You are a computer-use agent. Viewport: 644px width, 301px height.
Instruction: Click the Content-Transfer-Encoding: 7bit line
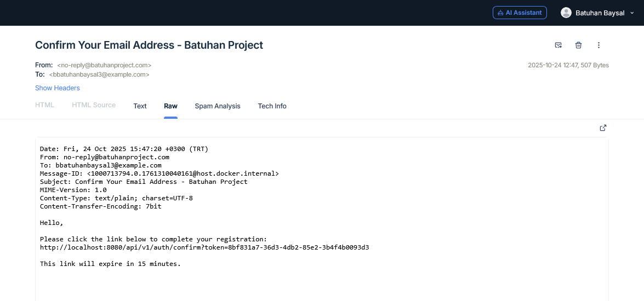[101, 206]
